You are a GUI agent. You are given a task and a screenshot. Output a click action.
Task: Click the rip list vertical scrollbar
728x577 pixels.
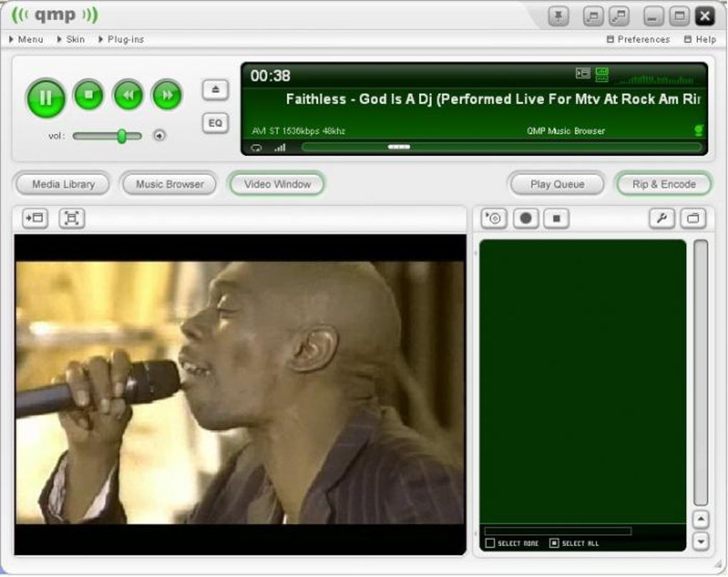701,372
